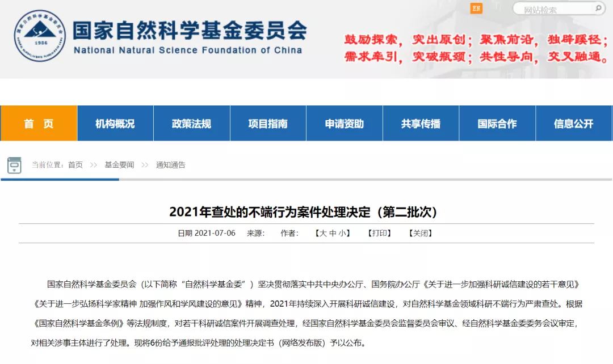Open the 申请资助 navigation item
Viewport: 613px width, 364px height.
pyautogui.click(x=345, y=124)
